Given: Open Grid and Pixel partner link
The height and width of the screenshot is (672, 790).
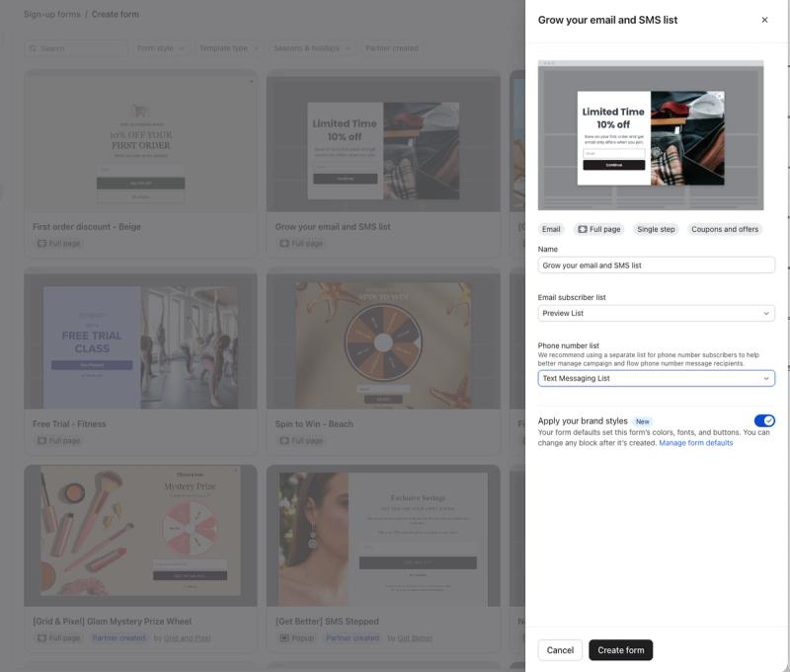Looking at the screenshot, I should tap(188, 638).
